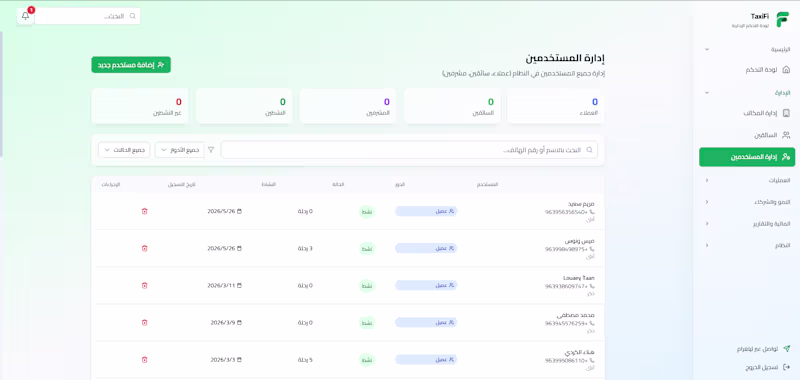The height and width of the screenshot is (380, 800).
Task: Click the user name Louaey Taan
Action: tap(579, 278)
